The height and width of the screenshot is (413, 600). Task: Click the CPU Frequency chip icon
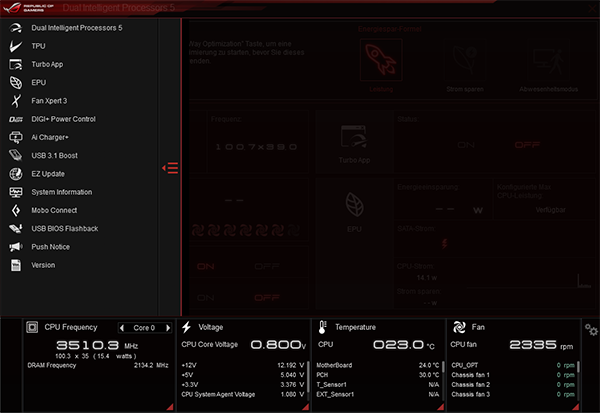(32, 327)
